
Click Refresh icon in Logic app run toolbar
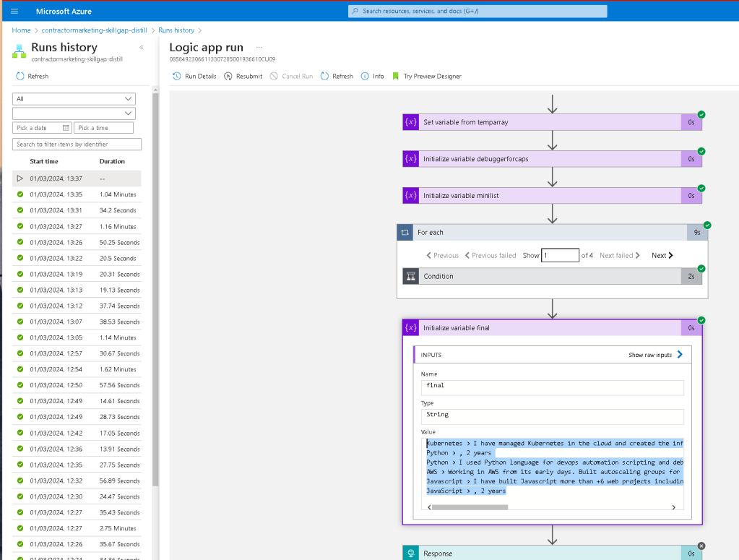324,77
